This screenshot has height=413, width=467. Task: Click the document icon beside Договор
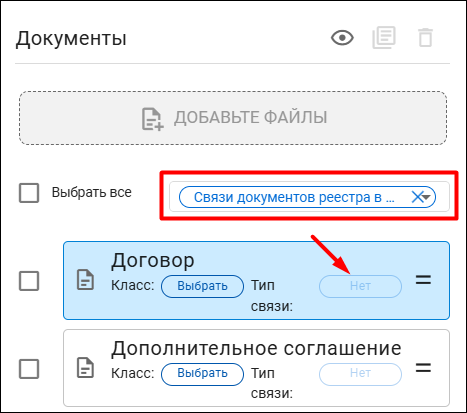pos(85,280)
